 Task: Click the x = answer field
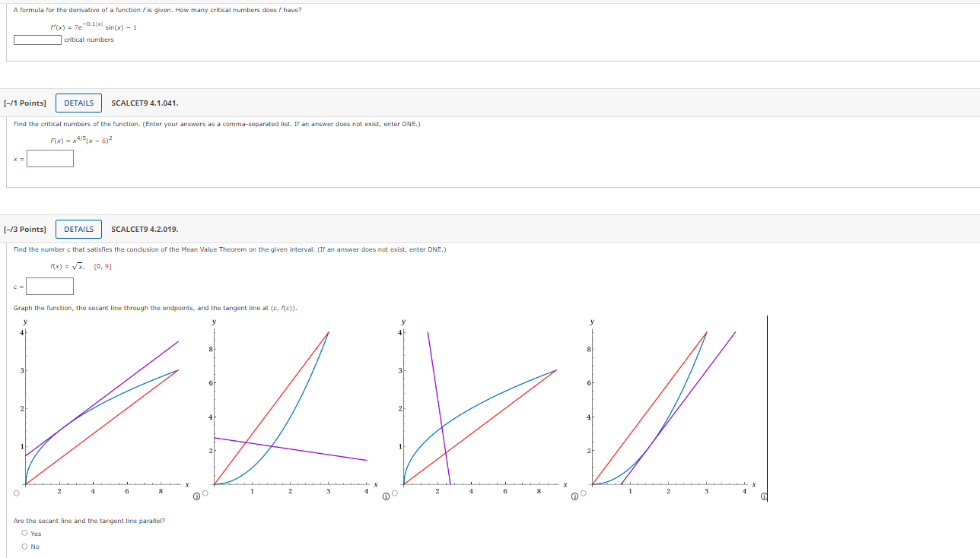49,159
